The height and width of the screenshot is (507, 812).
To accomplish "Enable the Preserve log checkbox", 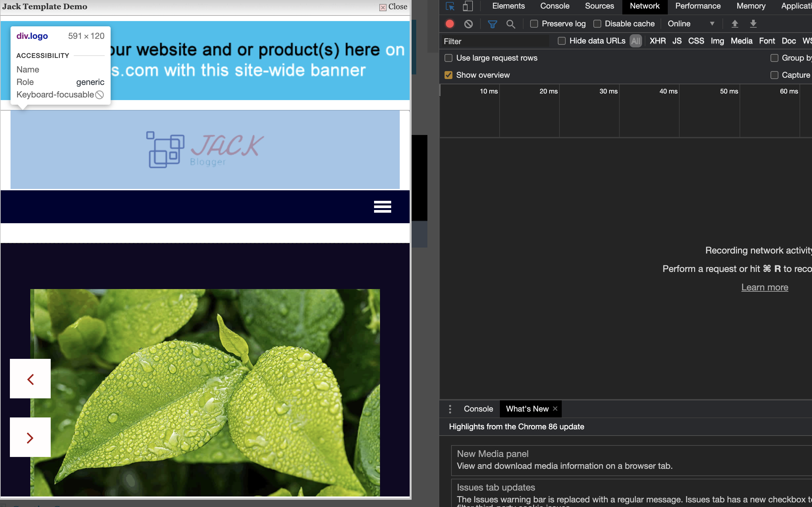I will tap(534, 24).
